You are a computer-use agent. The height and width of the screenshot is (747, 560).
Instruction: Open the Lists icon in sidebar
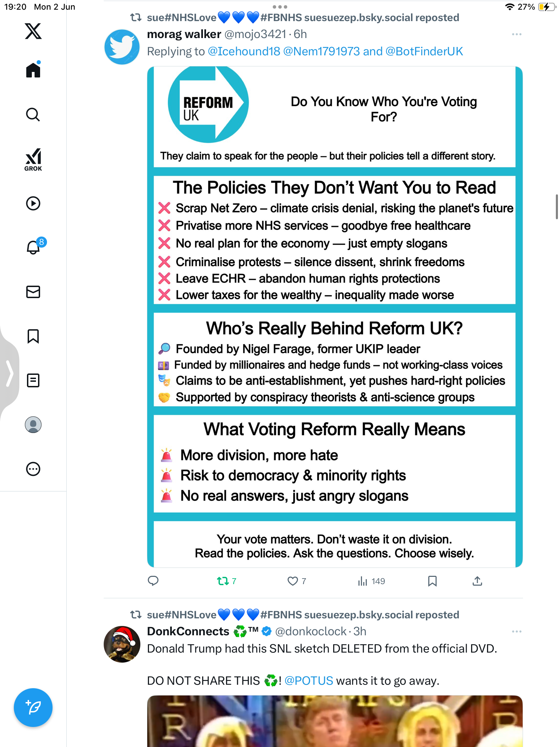pyautogui.click(x=33, y=380)
